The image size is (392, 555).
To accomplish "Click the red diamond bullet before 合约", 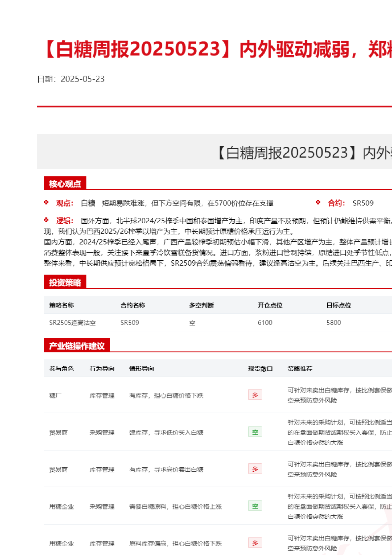I will click(x=318, y=203).
